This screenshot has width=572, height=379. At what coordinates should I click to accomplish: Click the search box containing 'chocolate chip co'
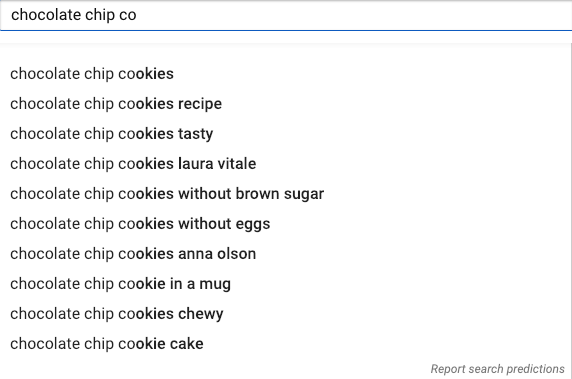click(x=286, y=15)
